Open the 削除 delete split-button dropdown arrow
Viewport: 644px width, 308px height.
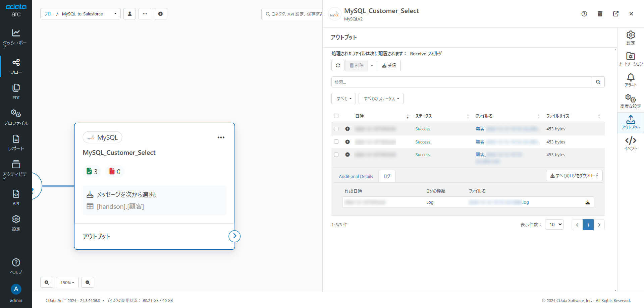[372, 65]
